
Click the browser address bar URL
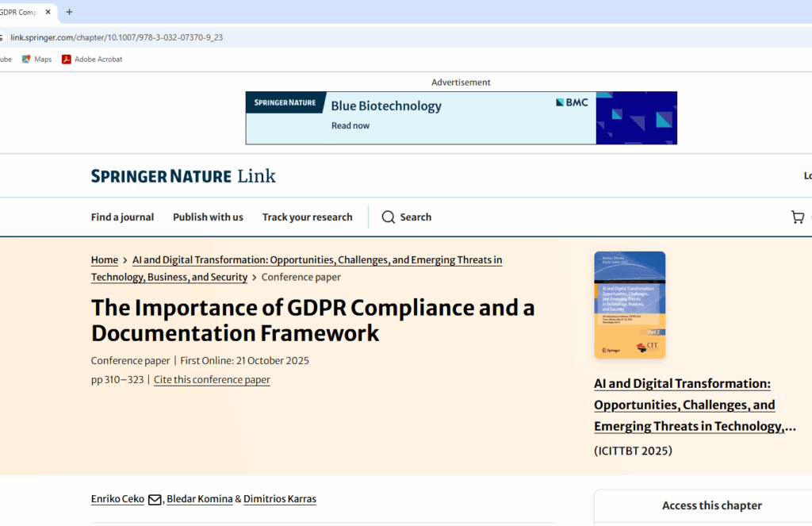117,37
